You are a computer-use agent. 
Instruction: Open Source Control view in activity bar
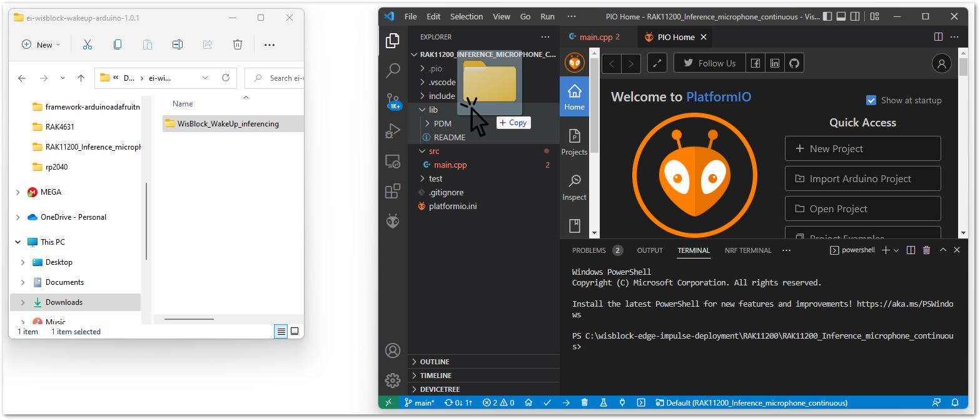tap(393, 101)
